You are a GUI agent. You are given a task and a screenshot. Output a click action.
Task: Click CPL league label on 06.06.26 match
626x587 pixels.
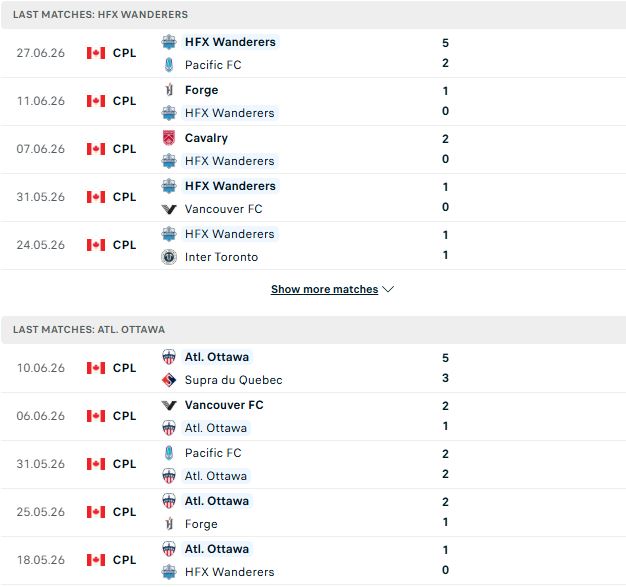click(x=124, y=416)
